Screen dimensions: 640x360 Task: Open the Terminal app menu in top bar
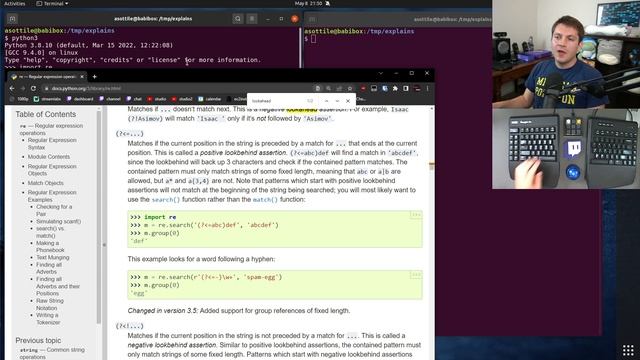pos(52,4)
